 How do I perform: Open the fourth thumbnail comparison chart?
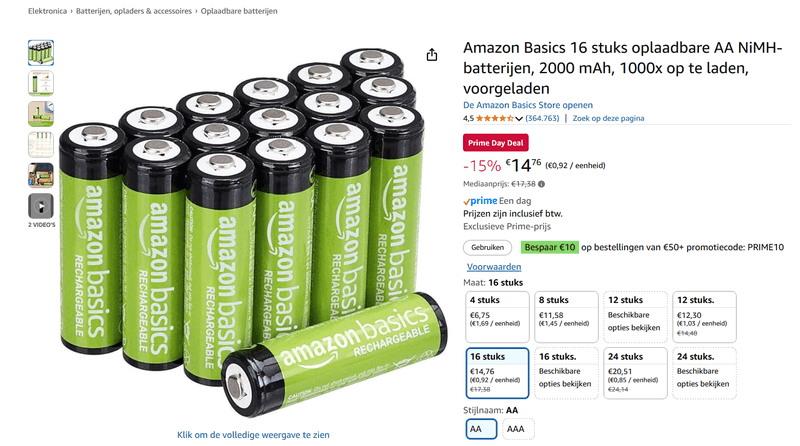(x=41, y=144)
